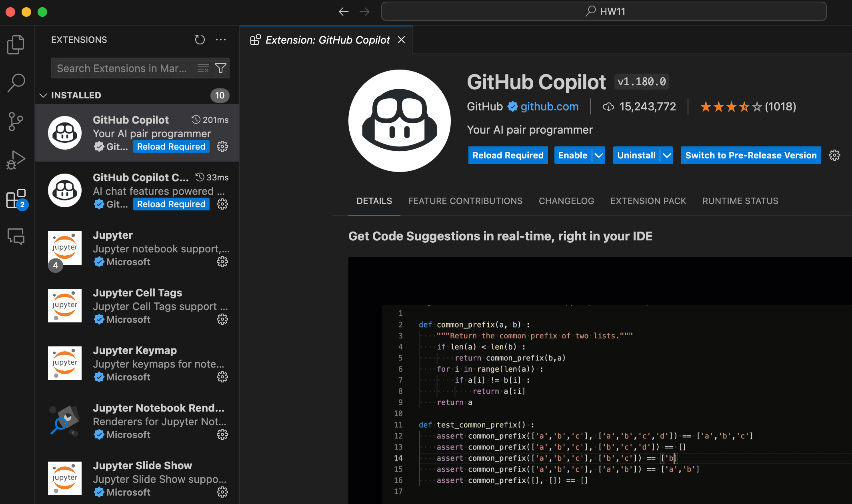
Task: Click the HW11 command center search box
Action: coord(604,11)
